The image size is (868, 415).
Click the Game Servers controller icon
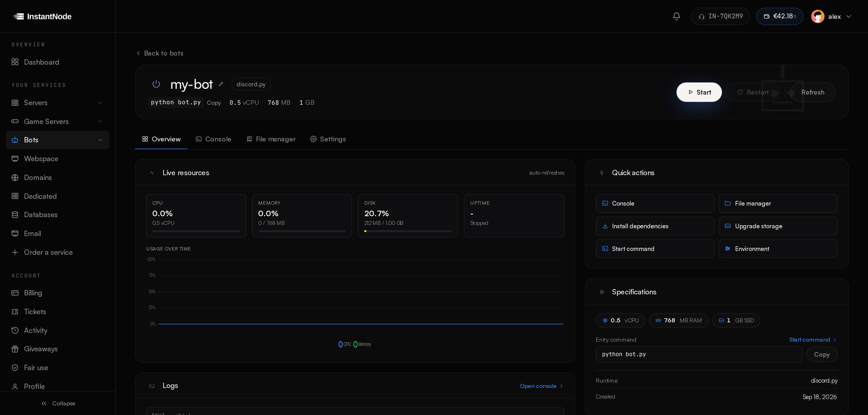tap(15, 121)
